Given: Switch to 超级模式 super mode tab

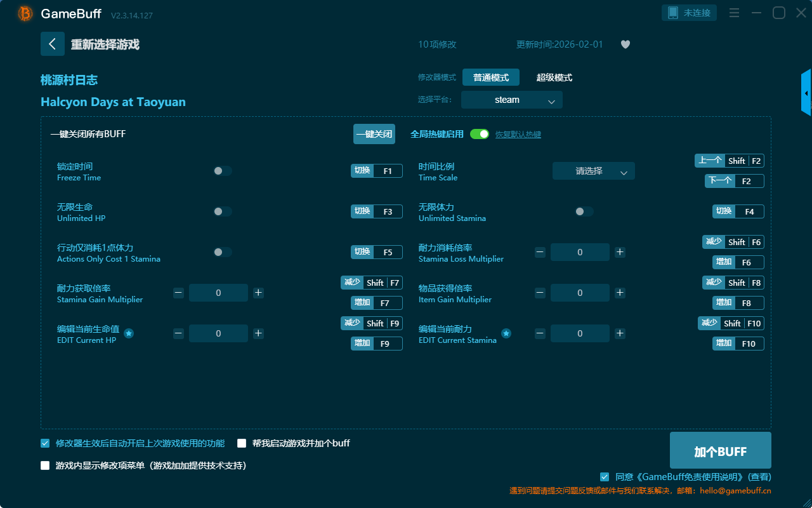Looking at the screenshot, I should 554,77.
